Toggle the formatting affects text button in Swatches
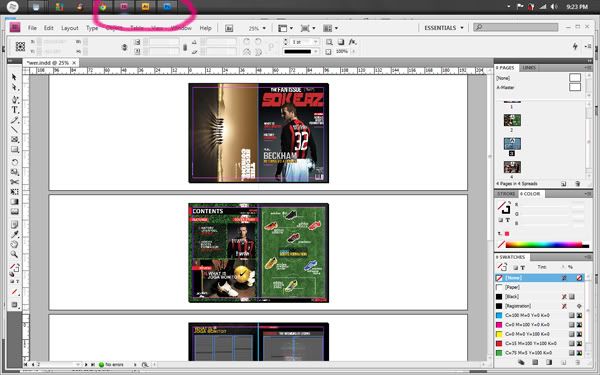600x375 pixels. coord(523,267)
